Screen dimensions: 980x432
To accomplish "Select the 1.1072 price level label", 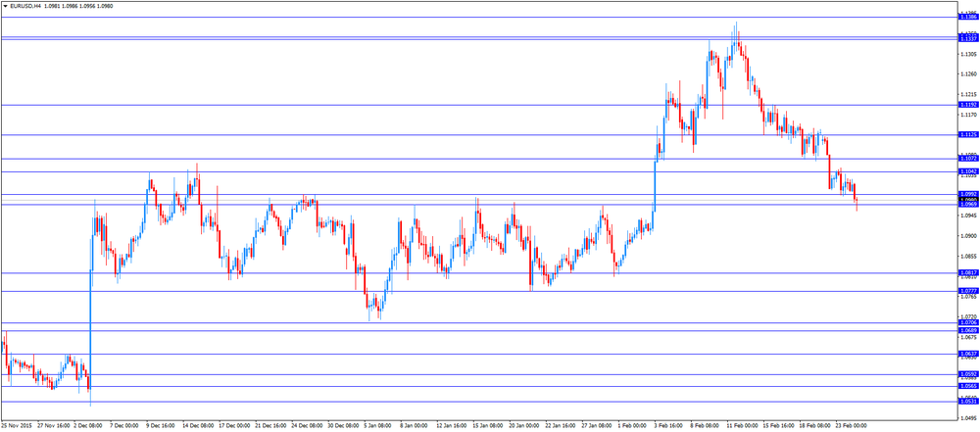I will coord(968,159).
